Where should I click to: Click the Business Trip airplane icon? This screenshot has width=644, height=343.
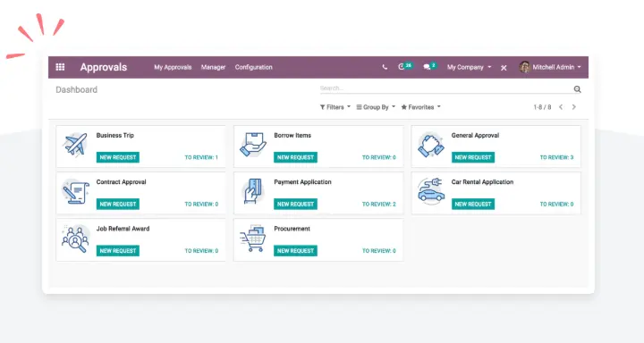pos(75,145)
